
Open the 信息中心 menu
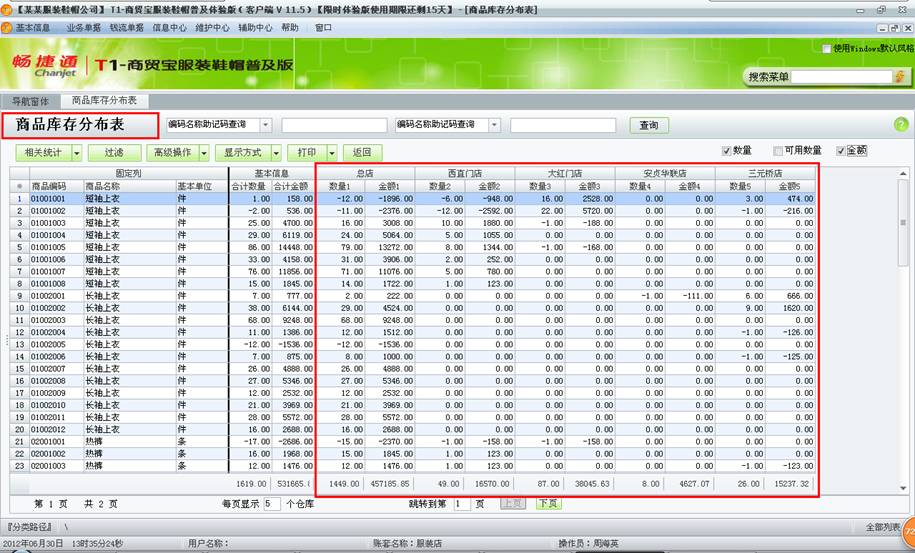point(170,27)
